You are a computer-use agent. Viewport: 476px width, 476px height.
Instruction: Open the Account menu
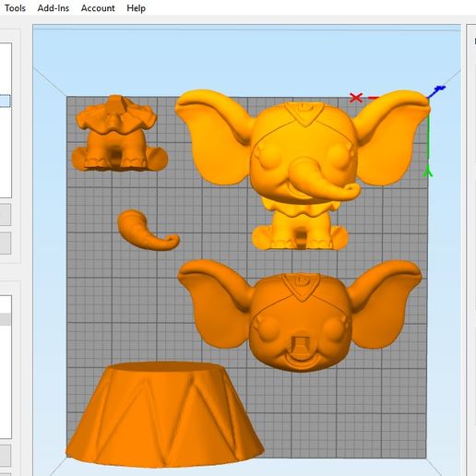click(x=98, y=8)
